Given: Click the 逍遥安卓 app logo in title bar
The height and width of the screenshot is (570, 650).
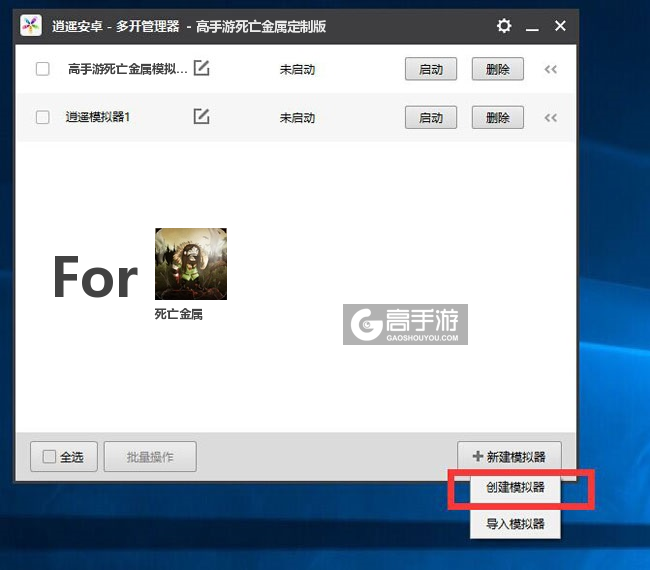Looking at the screenshot, I should point(31,26).
